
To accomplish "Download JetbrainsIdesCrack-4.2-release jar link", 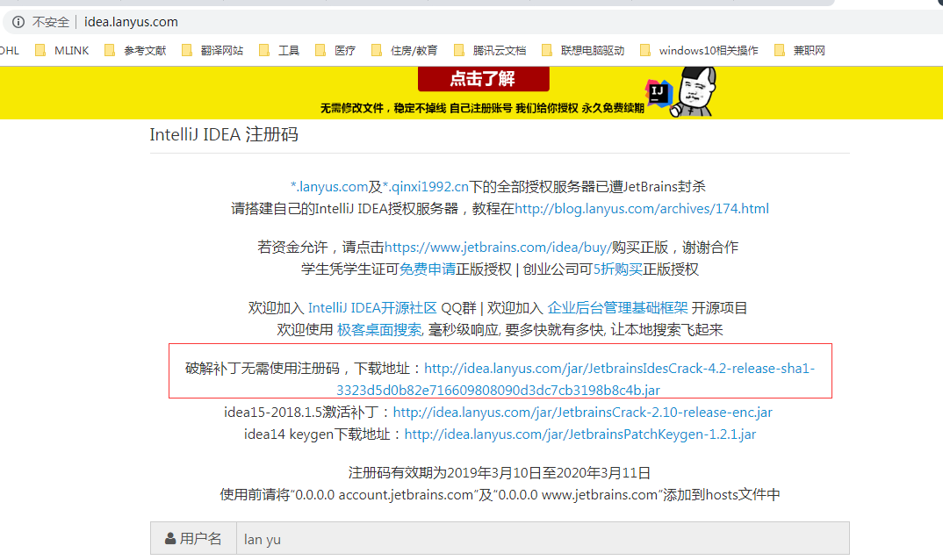I will click(x=619, y=369).
